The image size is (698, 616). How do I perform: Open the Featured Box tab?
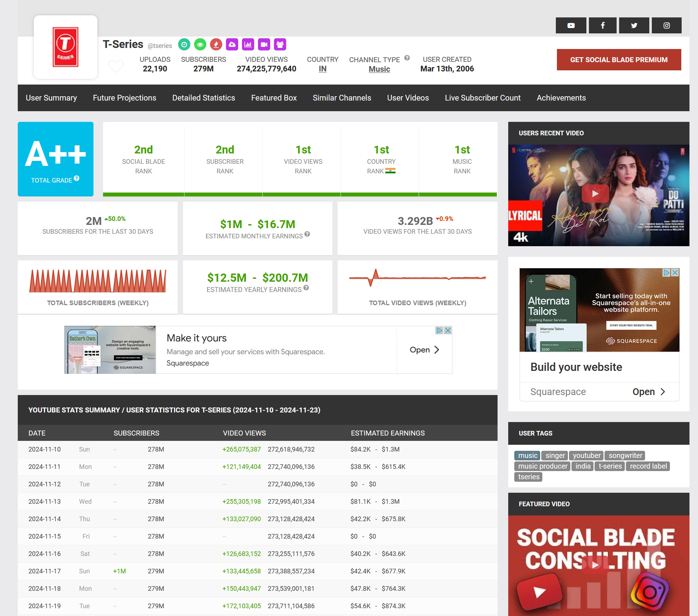click(274, 98)
